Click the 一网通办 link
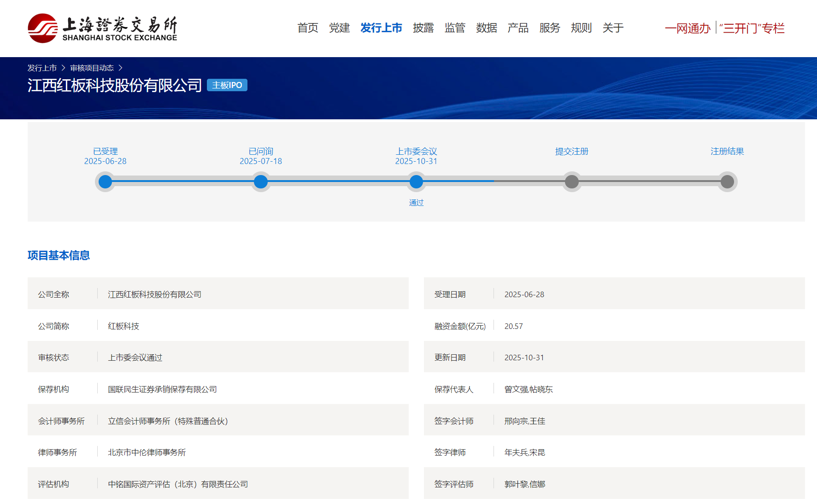The width and height of the screenshot is (817, 504). [x=687, y=29]
